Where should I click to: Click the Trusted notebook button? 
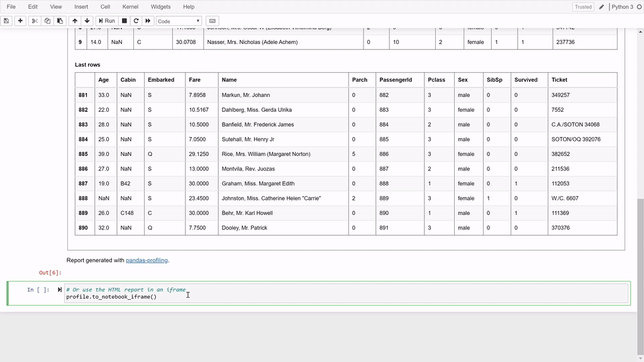pyautogui.click(x=583, y=7)
